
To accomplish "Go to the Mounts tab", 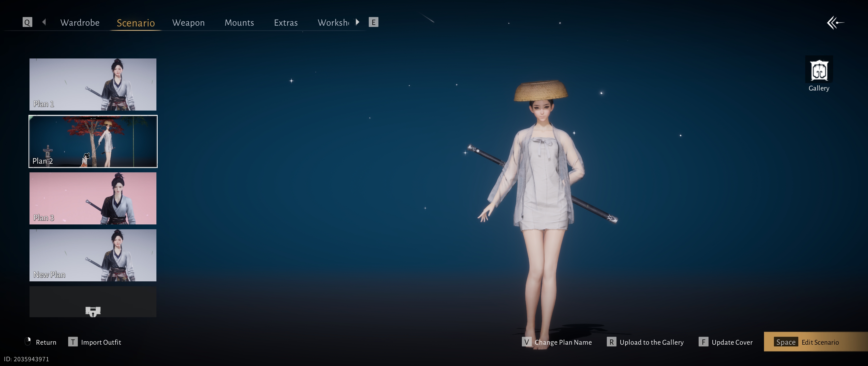I will coord(239,23).
